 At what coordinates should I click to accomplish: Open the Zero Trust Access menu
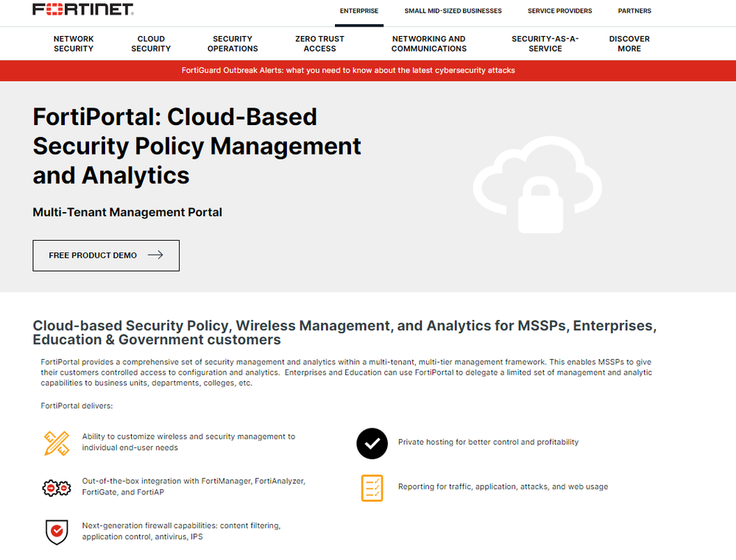[319, 43]
